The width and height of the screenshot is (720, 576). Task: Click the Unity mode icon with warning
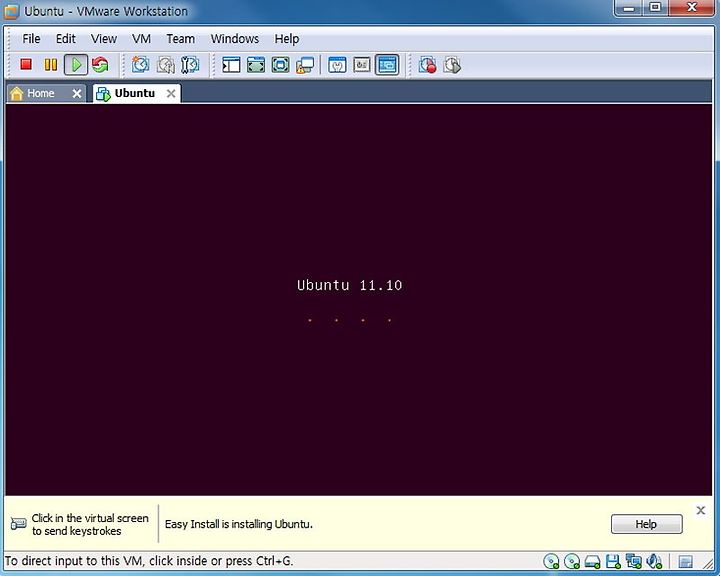[x=305, y=65]
